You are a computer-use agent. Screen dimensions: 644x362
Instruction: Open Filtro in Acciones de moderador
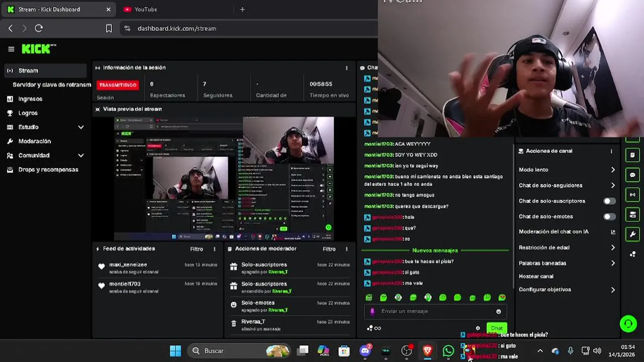329,249
